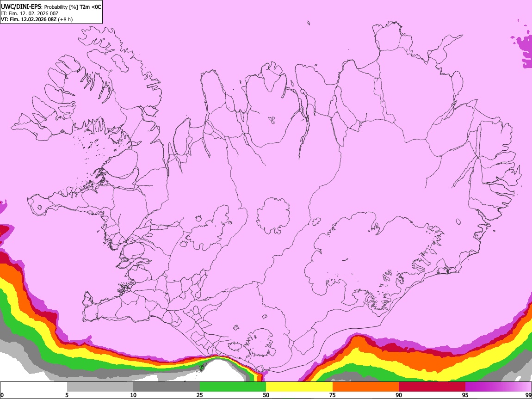Click the white 0–5% legend color segment
The image size is (532, 399).
(x=34, y=387)
